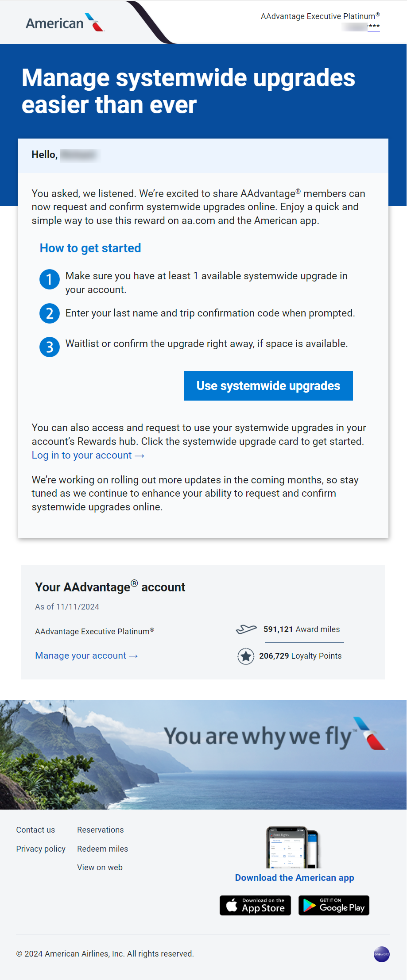This screenshot has height=980, width=407.
Task: Follow the Manage your account link
Action: click(86, 656)
